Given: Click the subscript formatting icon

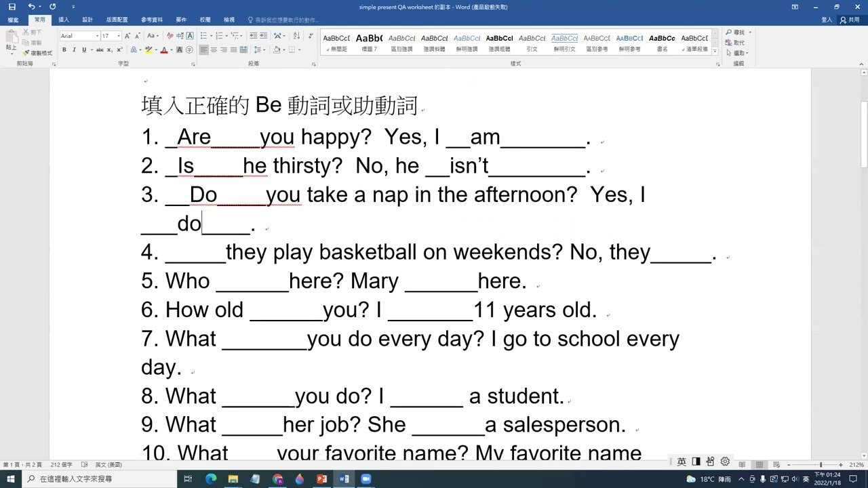Looking at the screenshot, I should tap(108, 50).
